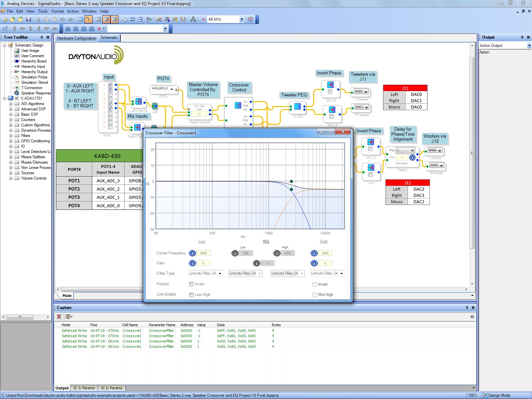Screen dimensions: 532x399
Task: Click the Cascade windows icon
Action: click(x=124, y=19)
